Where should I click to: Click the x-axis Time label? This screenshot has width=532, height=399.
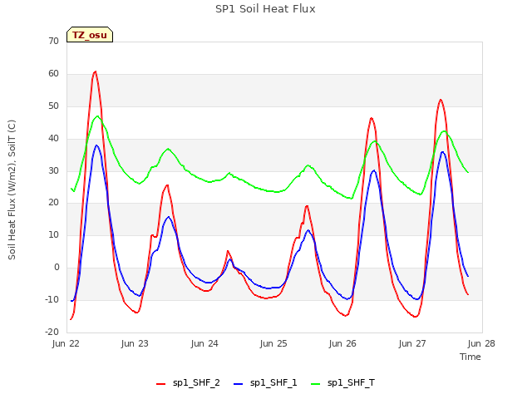coord(470,357)
